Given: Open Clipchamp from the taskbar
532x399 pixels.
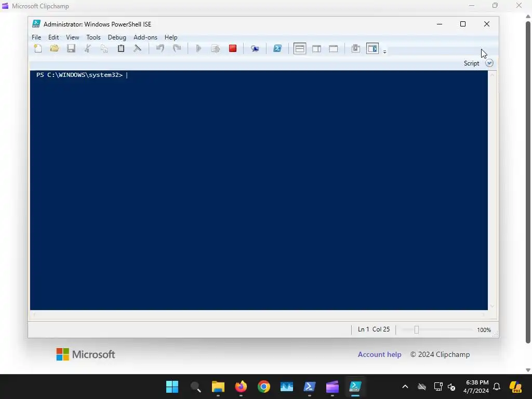Looking at the screenshot, I should (332, 387).
